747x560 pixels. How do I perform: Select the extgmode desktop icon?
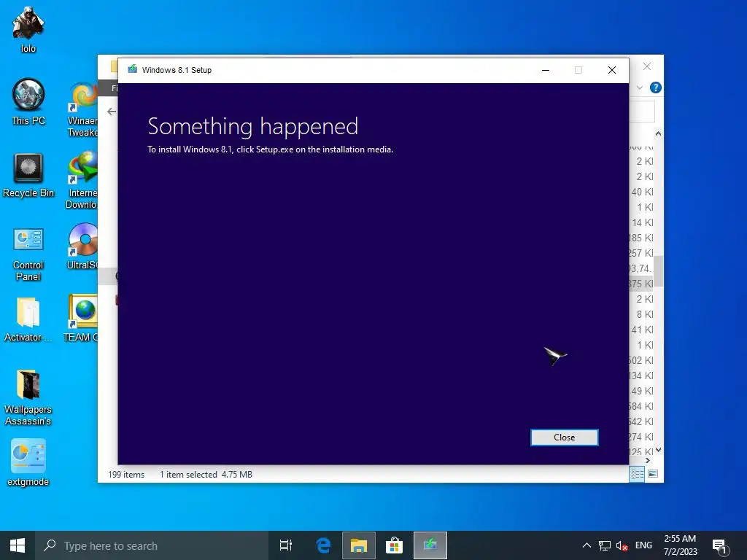[x=28, y=463]
